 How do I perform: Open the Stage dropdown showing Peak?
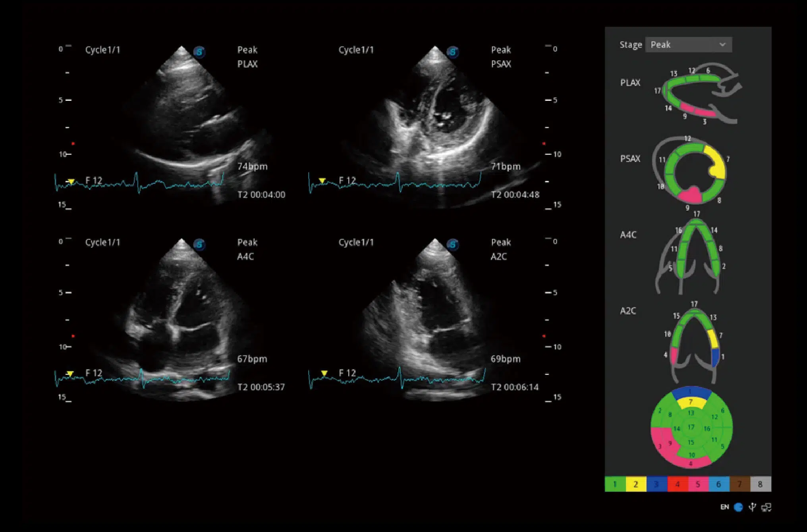tap(688, 45)
